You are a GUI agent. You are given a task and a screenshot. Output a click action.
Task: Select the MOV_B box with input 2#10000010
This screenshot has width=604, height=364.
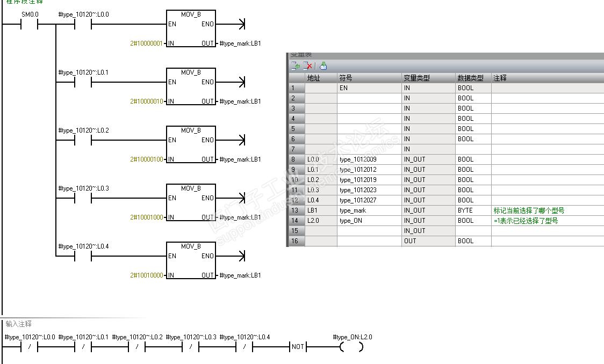tap(191, 86)
